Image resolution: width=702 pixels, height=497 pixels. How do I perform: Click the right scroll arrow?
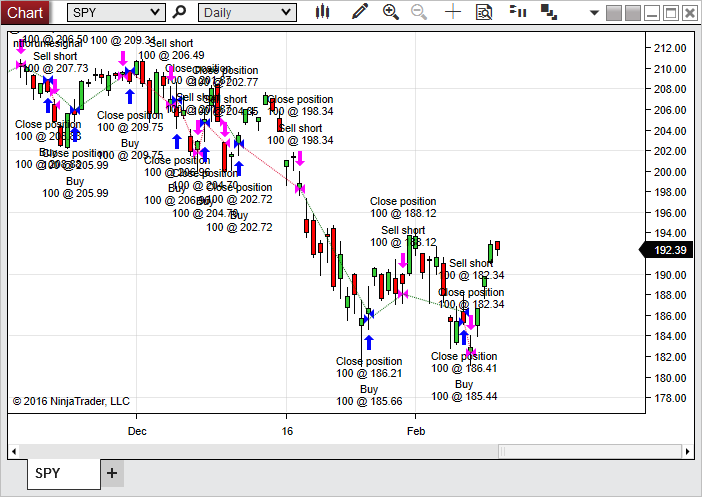point(687,451)
